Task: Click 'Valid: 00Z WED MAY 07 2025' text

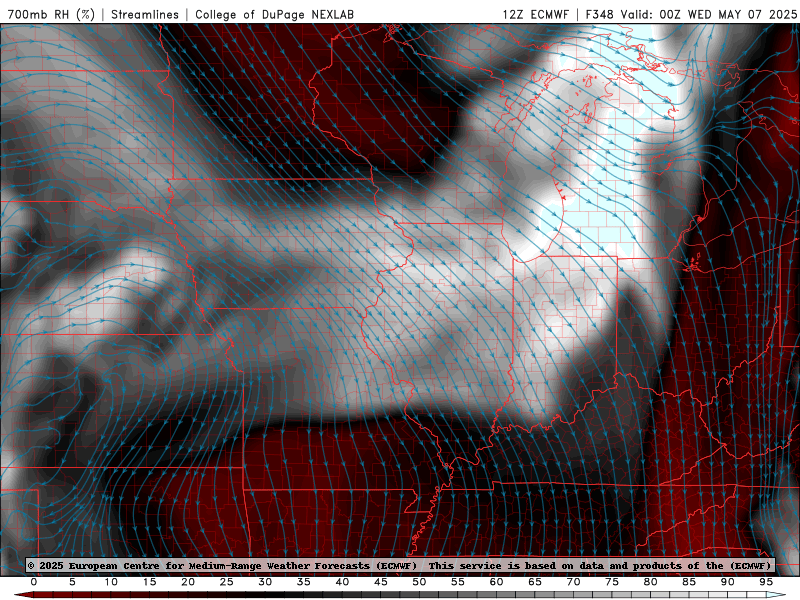Action: [709, 14]
